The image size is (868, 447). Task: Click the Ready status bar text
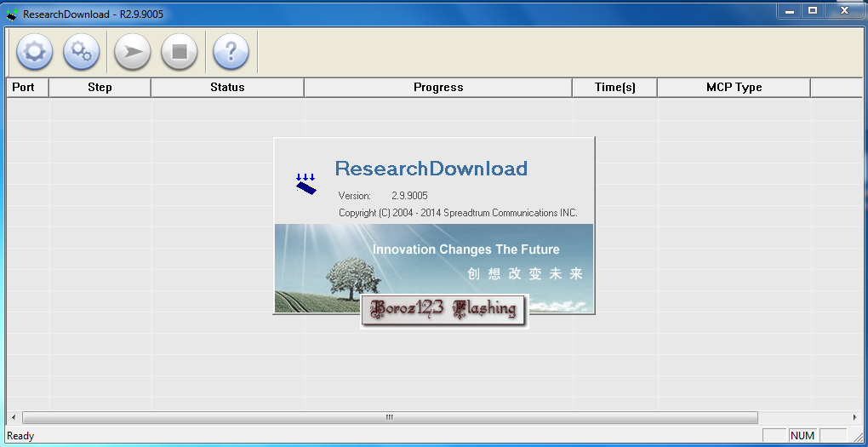pyautogui.click(x=20, y=436)
